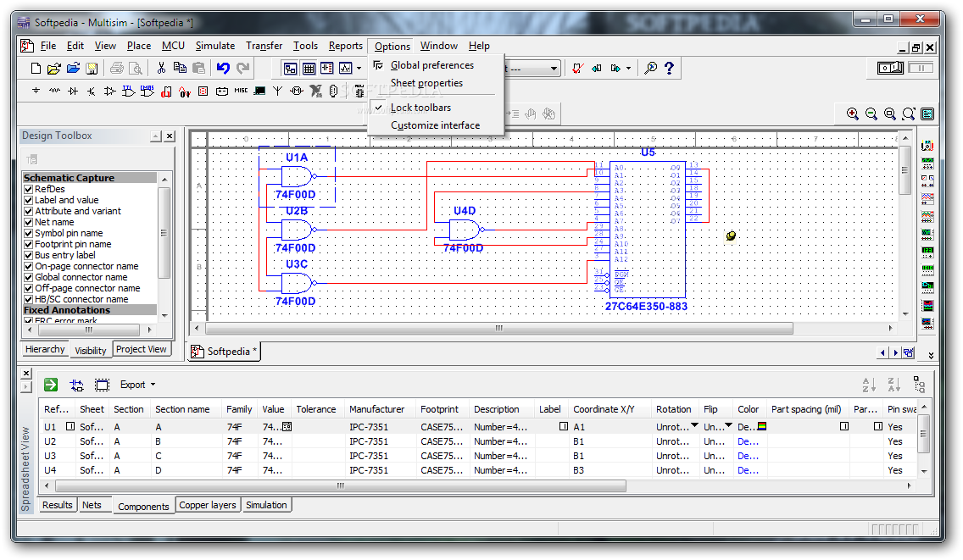Click Zoom to area icon
963x560 pixels.
(889, 114)
